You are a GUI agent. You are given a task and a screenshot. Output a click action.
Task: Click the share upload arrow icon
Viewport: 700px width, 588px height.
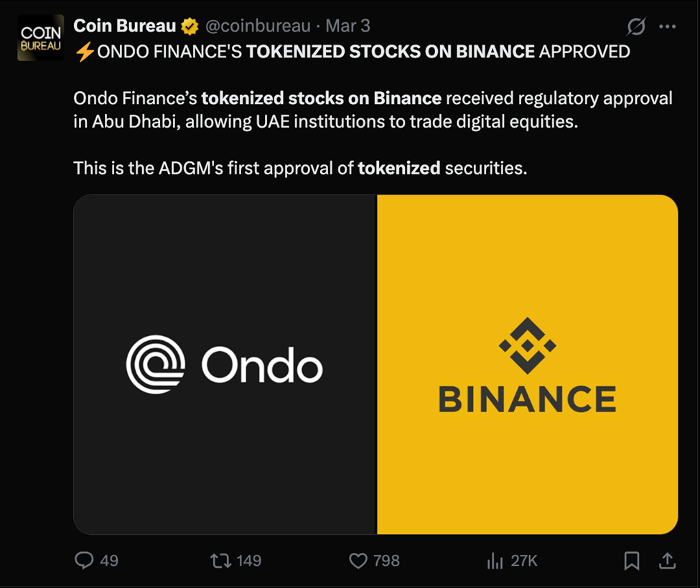tap(666, 560)
